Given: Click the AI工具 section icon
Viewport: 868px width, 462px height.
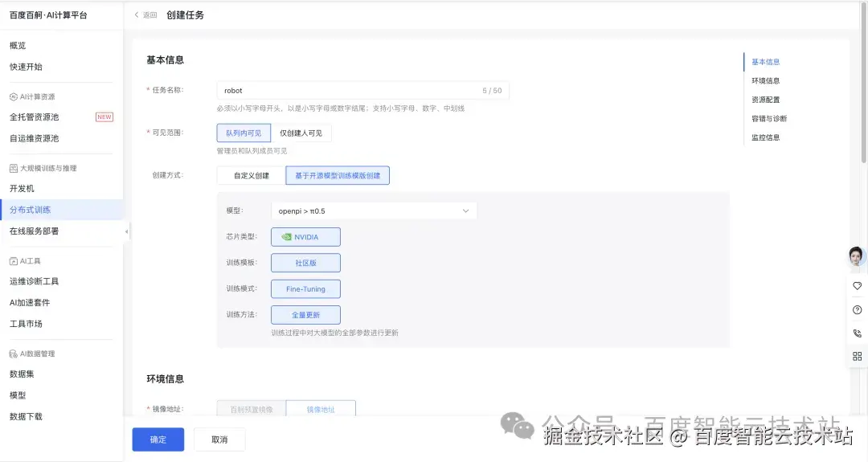Looking at the screenshot, I should (x=14, y=261).
